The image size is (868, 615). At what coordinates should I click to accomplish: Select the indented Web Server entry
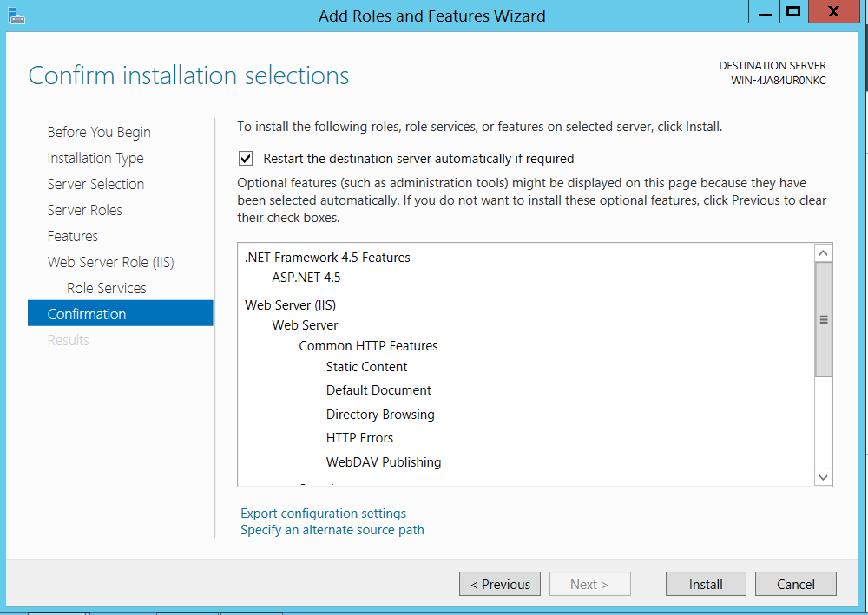point(305,325)
